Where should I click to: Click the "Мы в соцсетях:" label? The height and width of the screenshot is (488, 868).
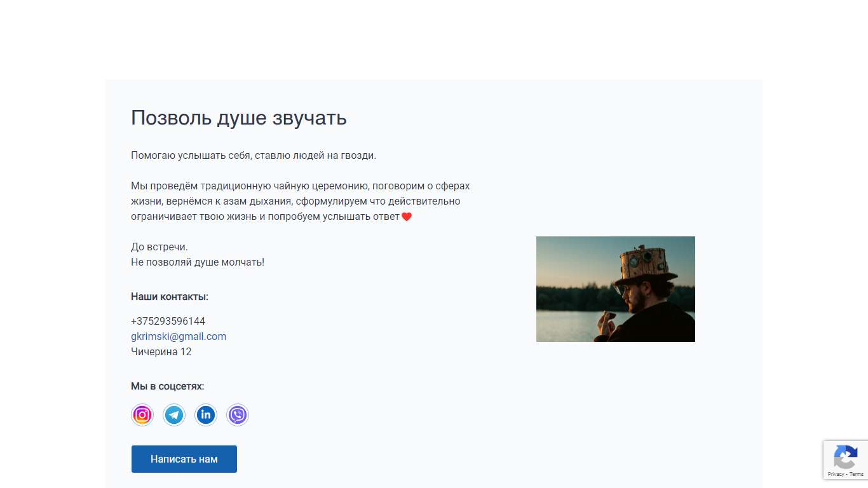pos(168,386)
